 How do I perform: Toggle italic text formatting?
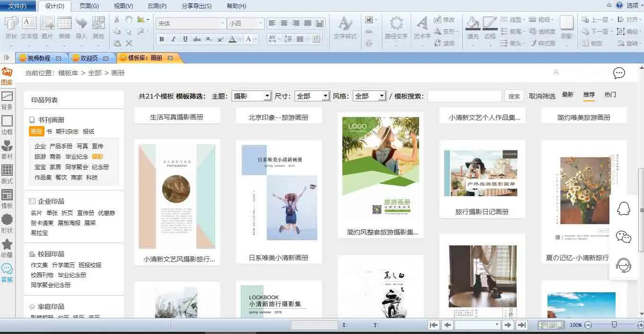[x=173, y=39]
